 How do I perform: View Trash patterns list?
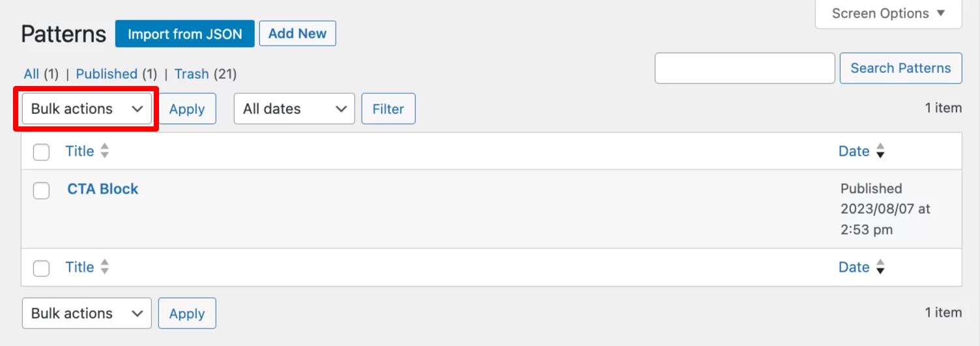pyautogui.click(x=192, y=74)
